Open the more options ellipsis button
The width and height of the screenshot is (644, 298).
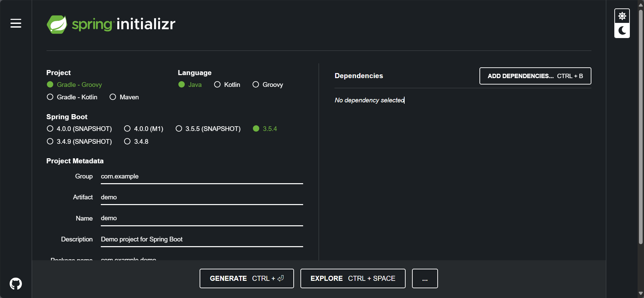tap(425, 278)
